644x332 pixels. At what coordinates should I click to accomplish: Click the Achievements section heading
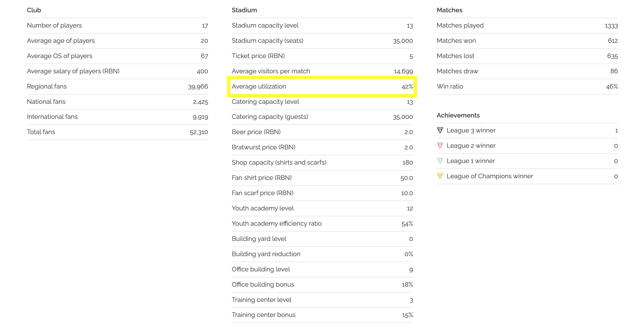(x=458, y=115)
